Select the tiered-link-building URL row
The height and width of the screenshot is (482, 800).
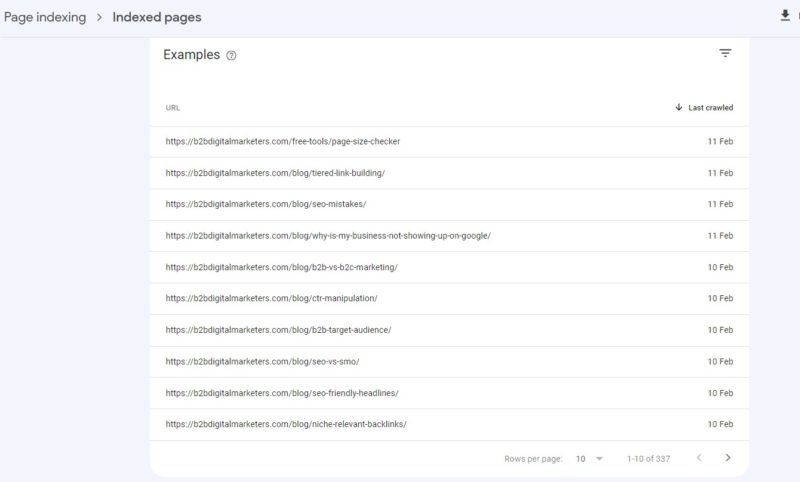click(275, 173)
